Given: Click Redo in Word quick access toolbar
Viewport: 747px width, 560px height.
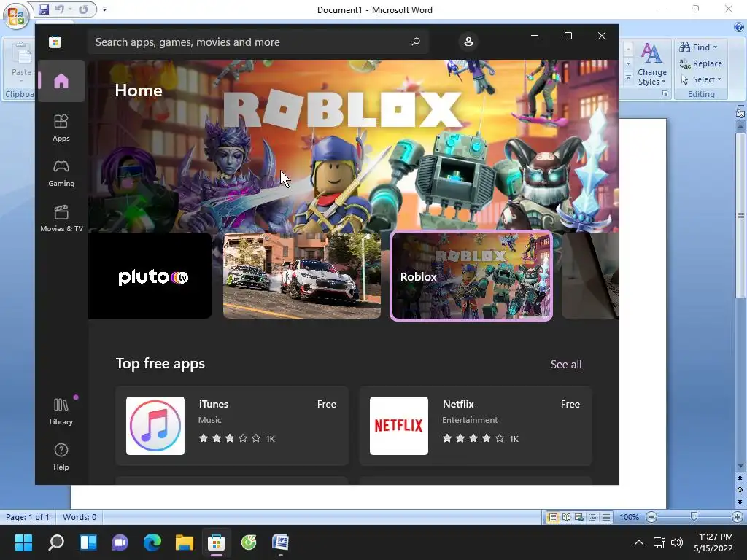Looking at the screenshot, I should click(x=83, y=9).
